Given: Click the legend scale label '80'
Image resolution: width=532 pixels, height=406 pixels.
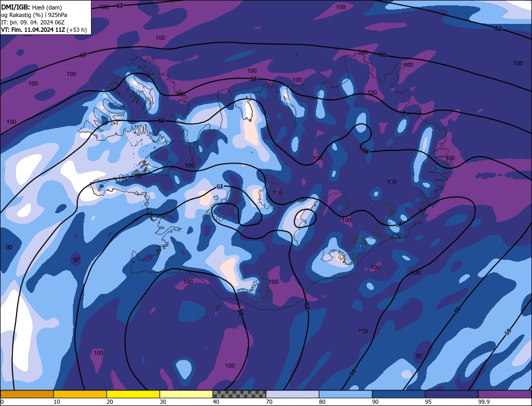Looking at the screenshot, I should (x=322, y=402).
